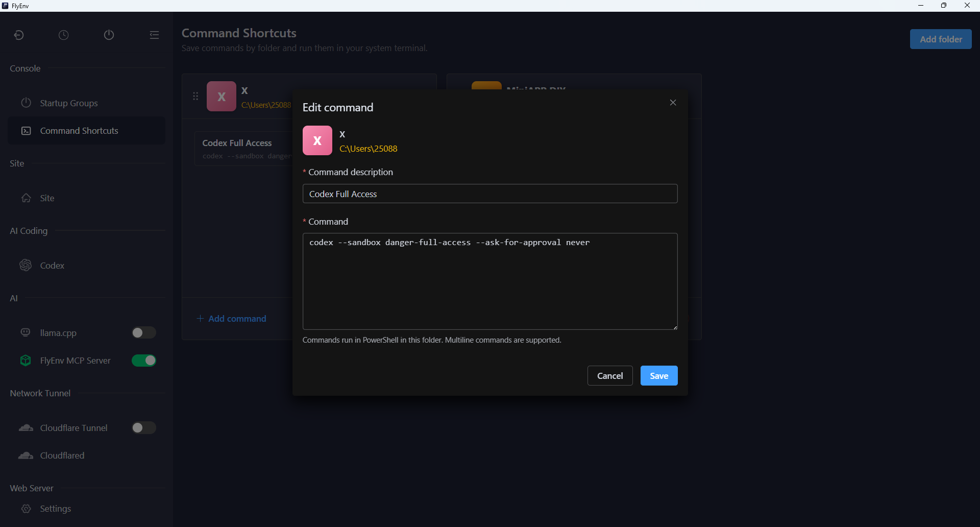The image size is (980, 527).
Task: Click the pink X folder icon in background card
Action: point(222,97)
